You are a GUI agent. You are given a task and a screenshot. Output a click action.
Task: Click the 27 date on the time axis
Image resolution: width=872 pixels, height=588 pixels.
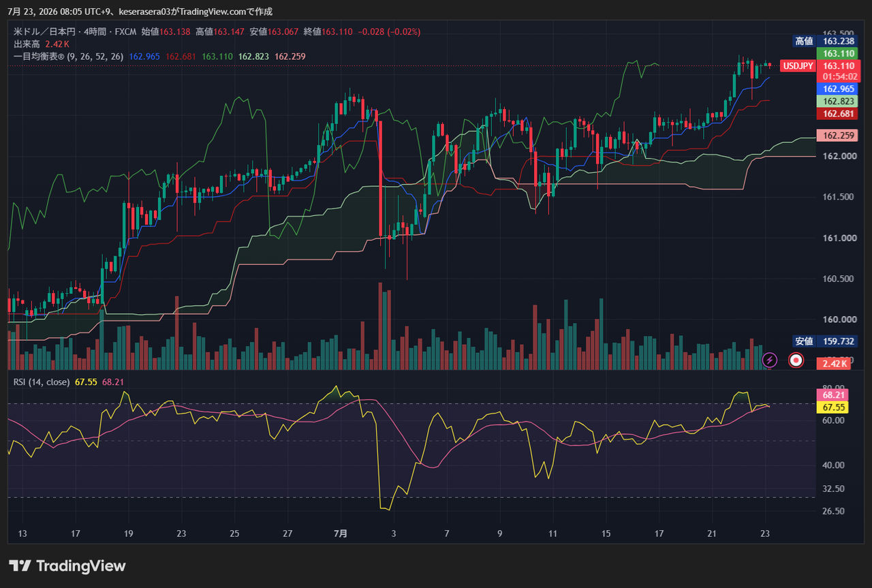coord(287,533)
